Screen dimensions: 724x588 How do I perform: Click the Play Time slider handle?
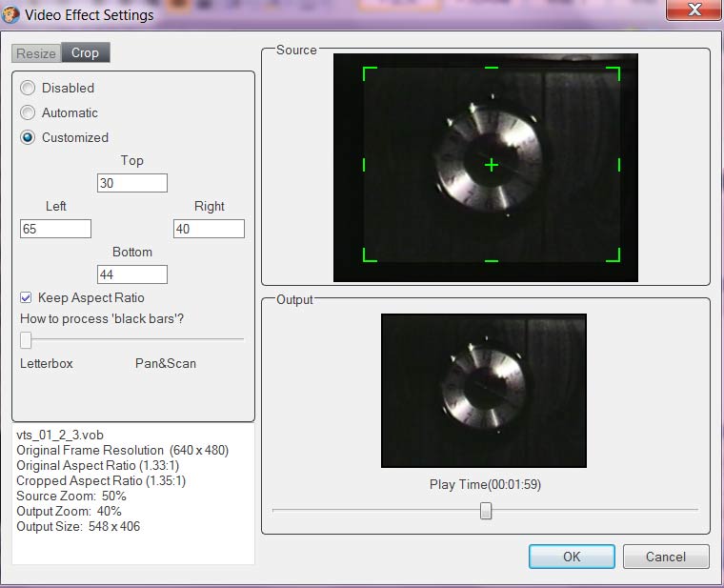click(x=486, y=511)
